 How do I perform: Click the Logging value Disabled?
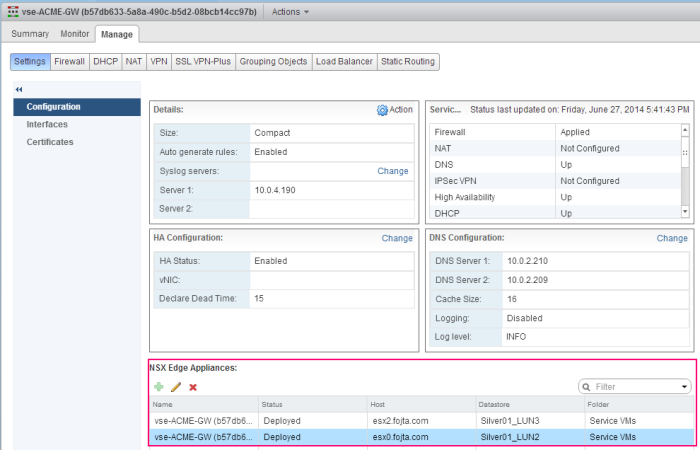coord(525,318)
